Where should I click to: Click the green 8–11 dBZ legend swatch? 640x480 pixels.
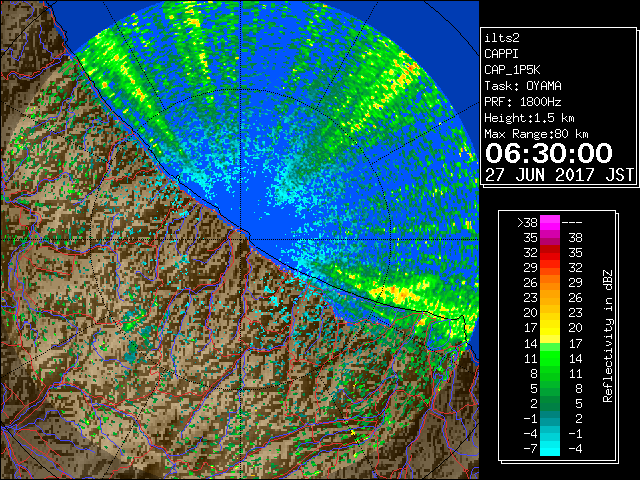550,373
